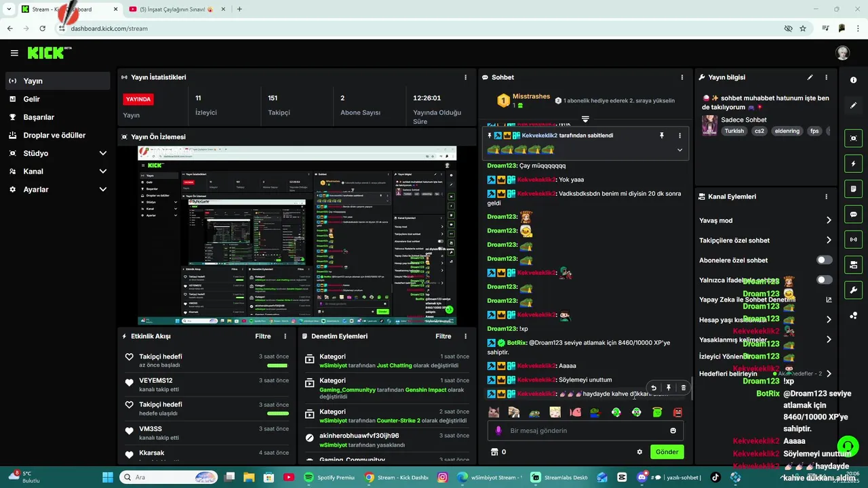Expand the Ayarlar sidebar section
The height and width of the screenshot is (488, 868).
click(103, 190)
